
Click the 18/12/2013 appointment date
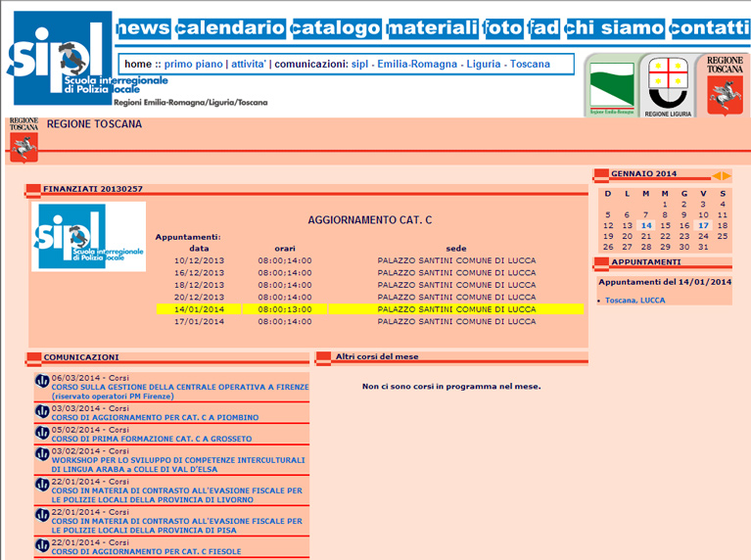pyautogui.click(x=199, y=285)
